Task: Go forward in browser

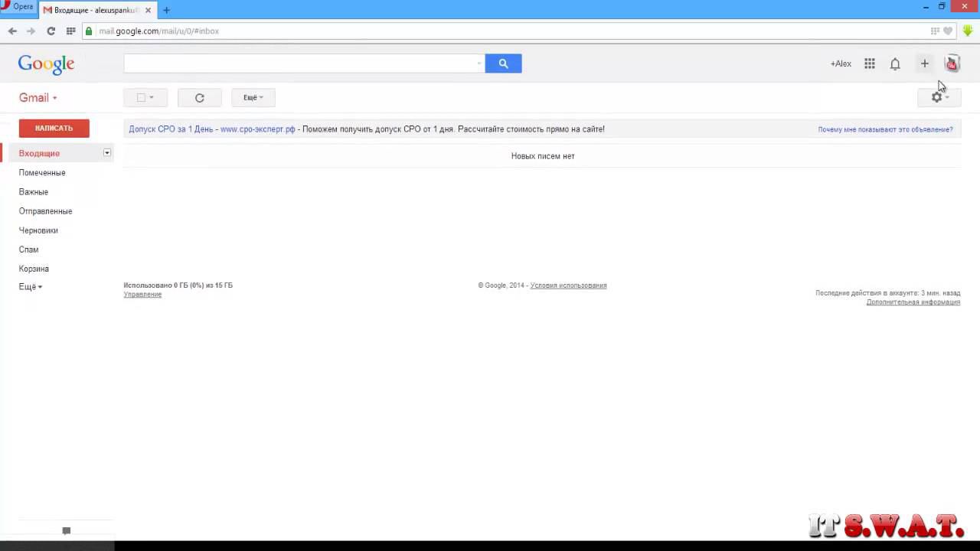Action: tap(31, 31)
